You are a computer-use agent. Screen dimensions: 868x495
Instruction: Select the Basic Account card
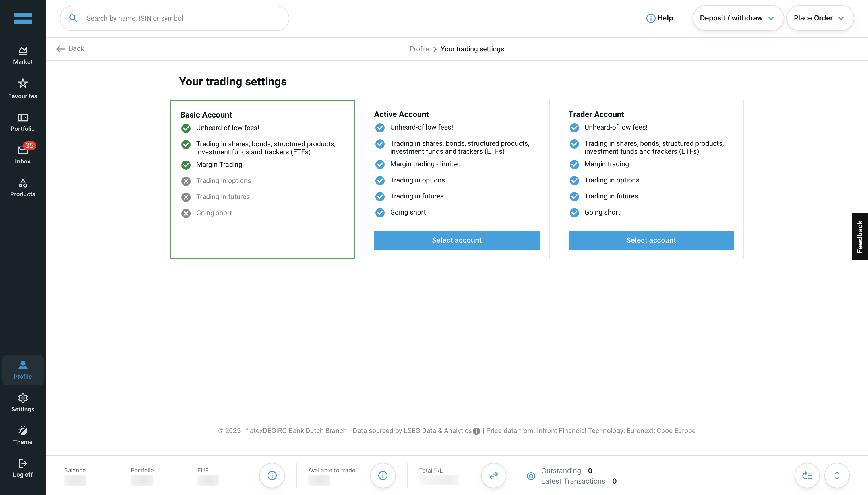click(262, 179)
